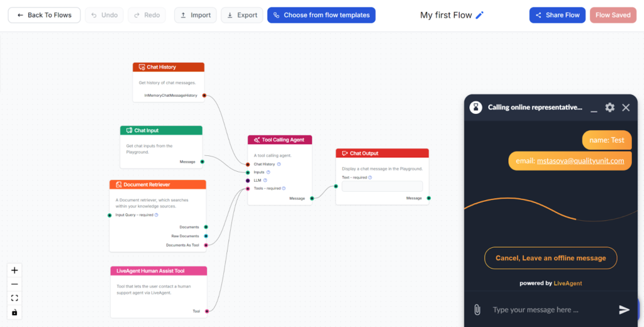Click Cancel, Leave an offline message

[x=550, y=258]
